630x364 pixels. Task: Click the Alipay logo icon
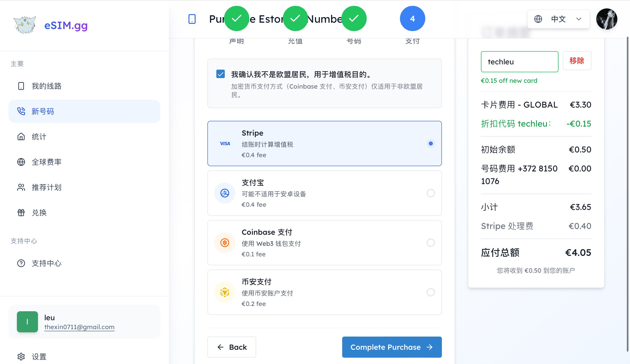(x=225, y=193)
